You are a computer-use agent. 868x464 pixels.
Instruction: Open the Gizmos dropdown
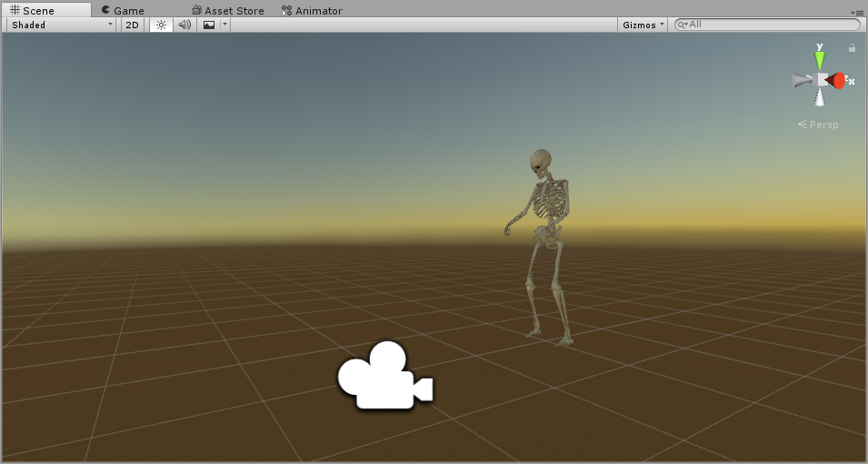click(643, 25)
